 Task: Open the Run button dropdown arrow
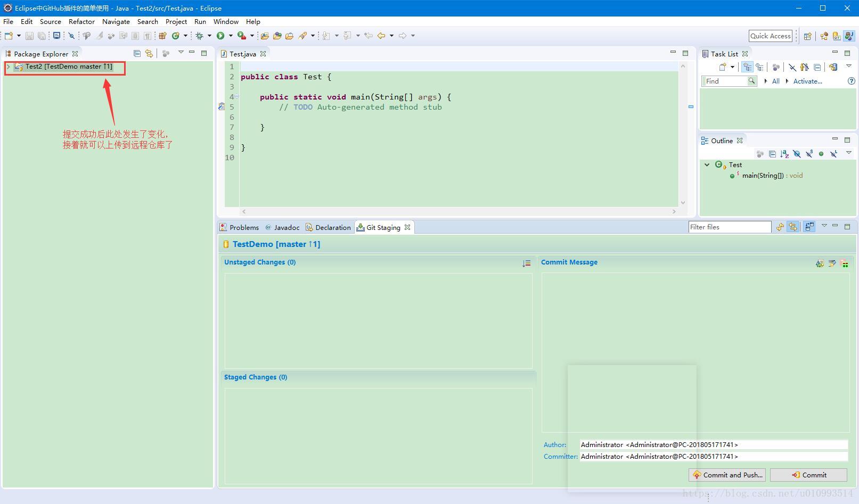point(231,36)
